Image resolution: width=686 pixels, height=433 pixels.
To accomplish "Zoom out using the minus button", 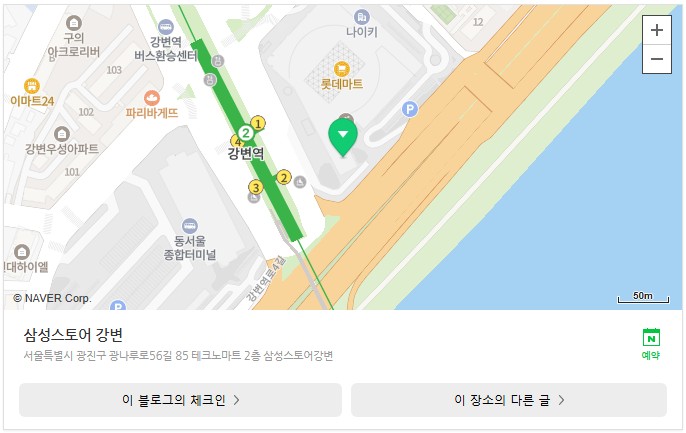I will coord(656,59).
